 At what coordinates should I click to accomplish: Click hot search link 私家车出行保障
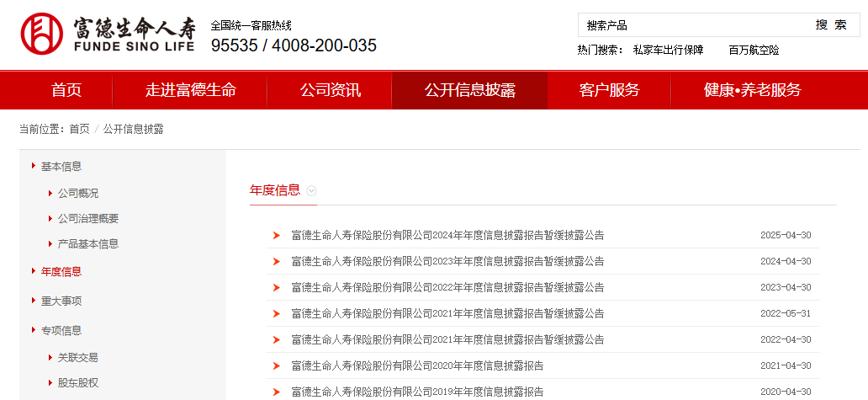668,51
